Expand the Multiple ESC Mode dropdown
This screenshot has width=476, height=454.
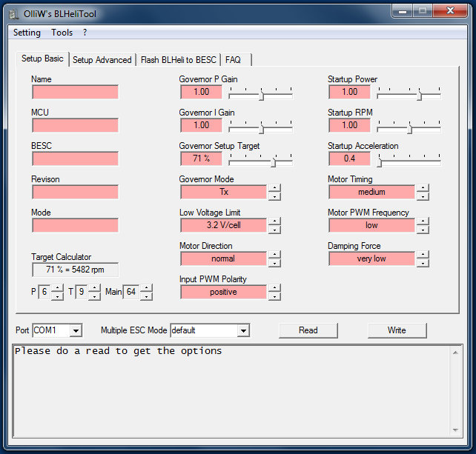(x=243, y=330)
